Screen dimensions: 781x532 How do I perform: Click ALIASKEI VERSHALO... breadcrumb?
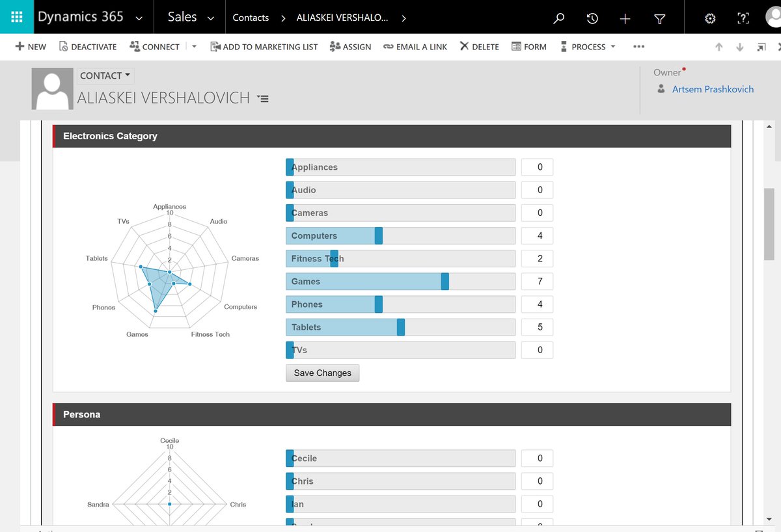point(342,18)
